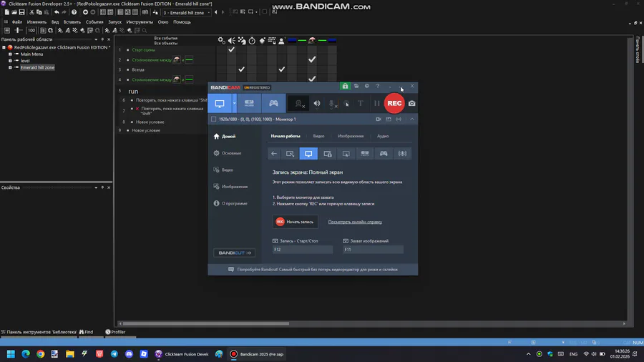Click the Запись Старт/Стоп hotkey field F12
The image size is (644, 362).
(x=303, y=250)
